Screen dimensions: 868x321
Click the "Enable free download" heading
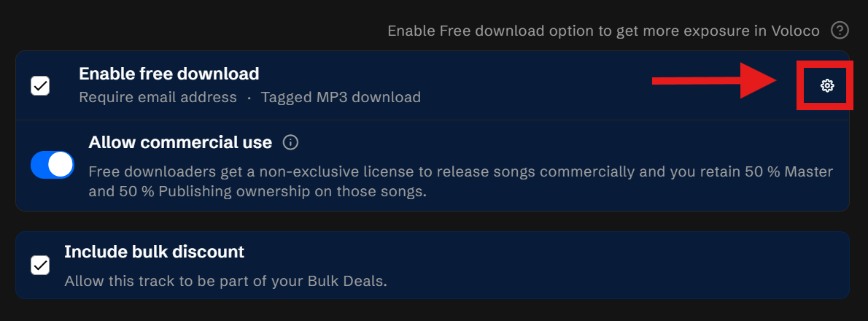pos(168,74)
